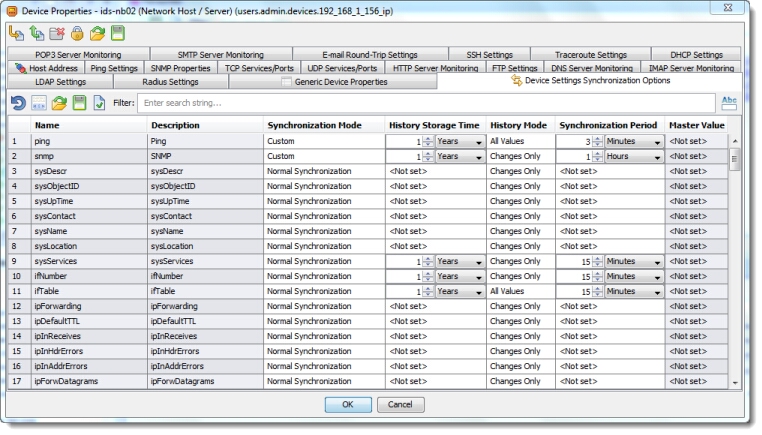Image resolution: width=762 pixels, height=435 pixels.
Task: Open the Traceroute Settings tab
Action: [591, 55]
